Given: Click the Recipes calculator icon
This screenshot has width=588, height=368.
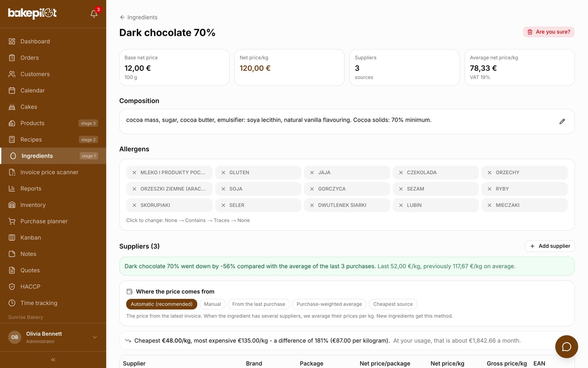Looking at the screenshot, I should click(12, 139).
